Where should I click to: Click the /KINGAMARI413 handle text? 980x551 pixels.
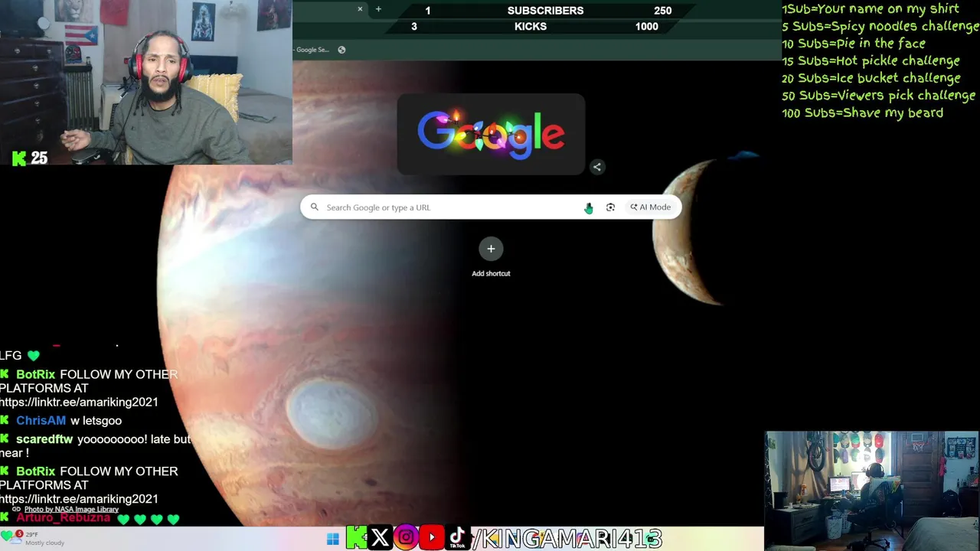(567, 539)
